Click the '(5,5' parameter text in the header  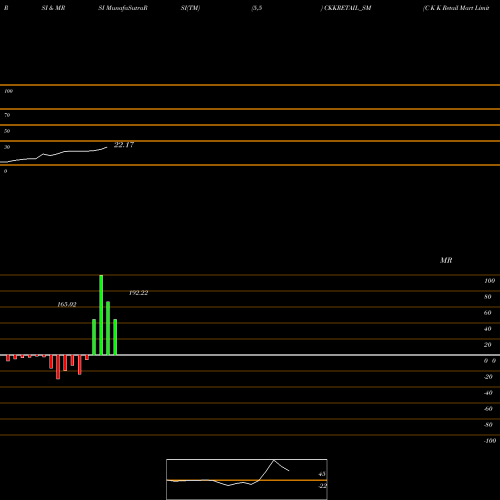coord(257,8)
